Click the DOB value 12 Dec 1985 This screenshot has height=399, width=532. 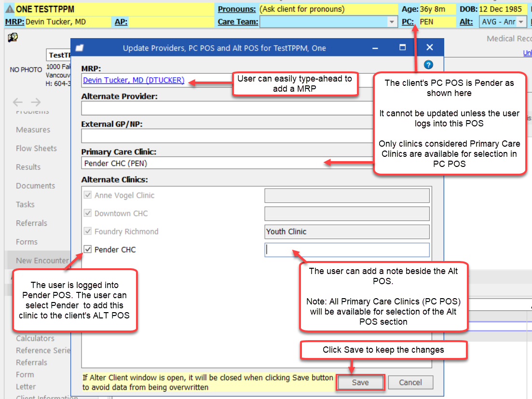click(x=501, y=9)
